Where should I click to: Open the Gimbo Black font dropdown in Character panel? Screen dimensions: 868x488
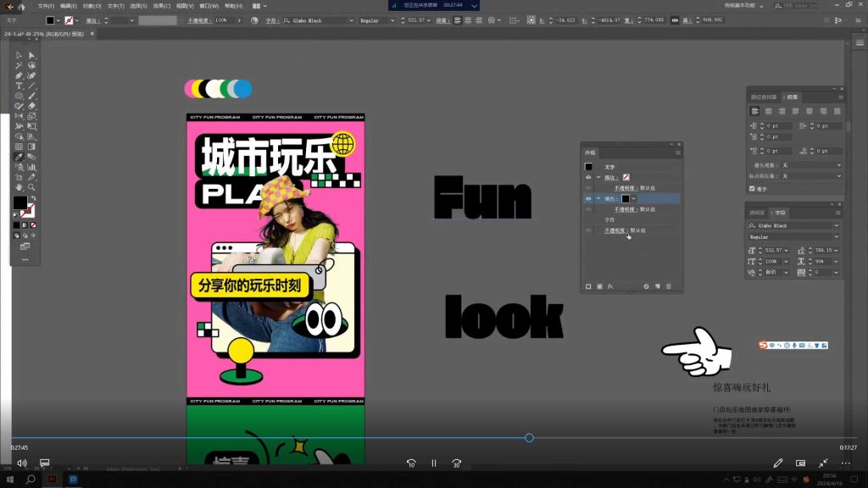tap(836, 225)
